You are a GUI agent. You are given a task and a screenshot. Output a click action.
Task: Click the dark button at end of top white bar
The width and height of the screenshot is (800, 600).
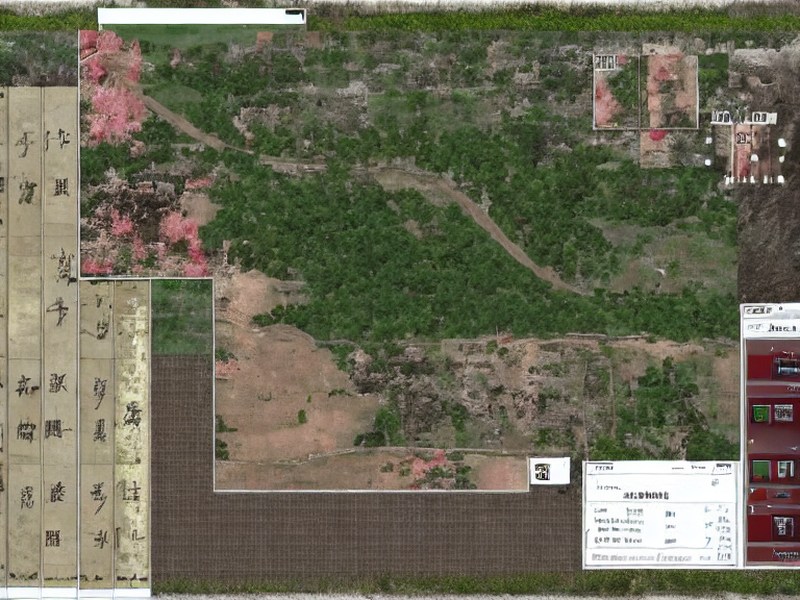click(x=295, y=14)
